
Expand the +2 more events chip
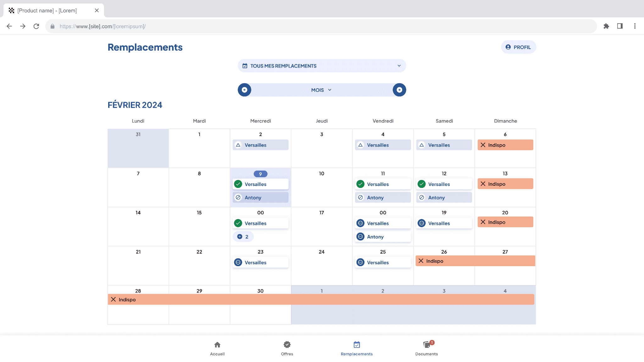(x=243, y=237)
